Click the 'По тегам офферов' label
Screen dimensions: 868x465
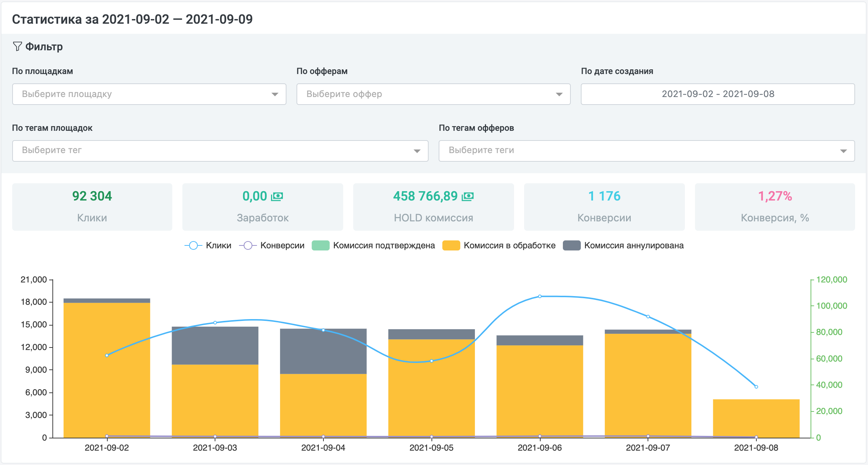pyautogui.click(x=476, y=128)
